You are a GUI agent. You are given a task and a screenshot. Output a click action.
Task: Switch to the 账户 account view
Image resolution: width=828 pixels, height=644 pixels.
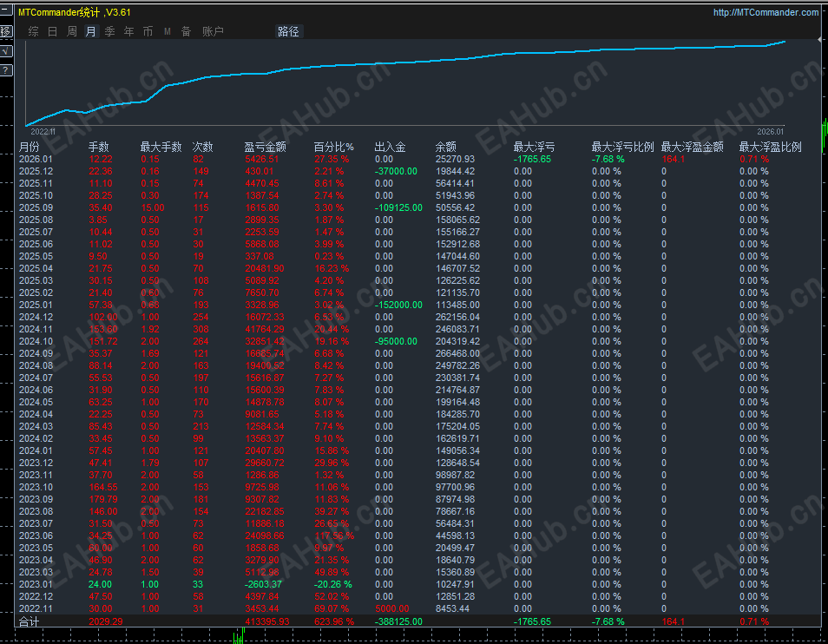[x=211, y=31]
